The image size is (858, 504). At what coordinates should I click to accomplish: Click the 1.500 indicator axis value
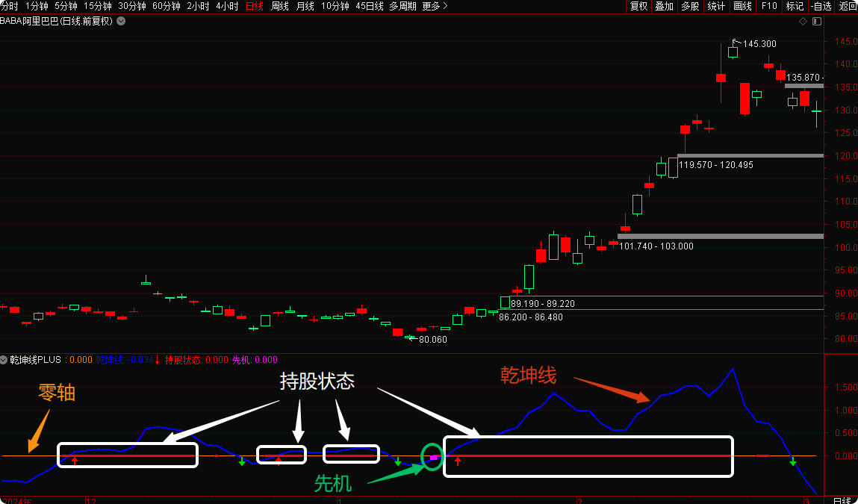pos(846,388)
